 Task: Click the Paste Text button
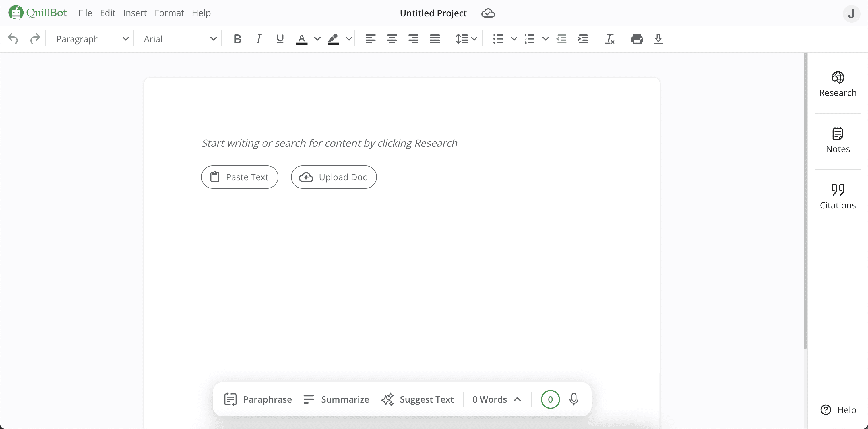[x=240, y=177]
